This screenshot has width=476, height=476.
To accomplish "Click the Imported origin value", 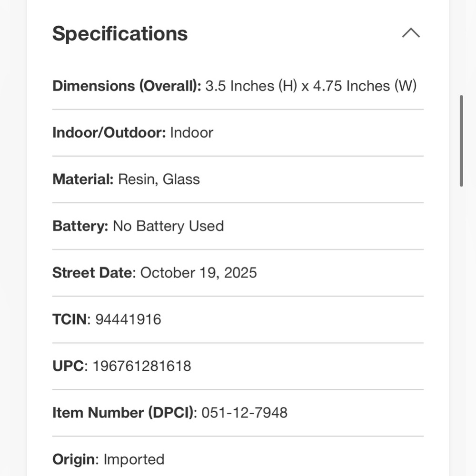I will (134, 459).
